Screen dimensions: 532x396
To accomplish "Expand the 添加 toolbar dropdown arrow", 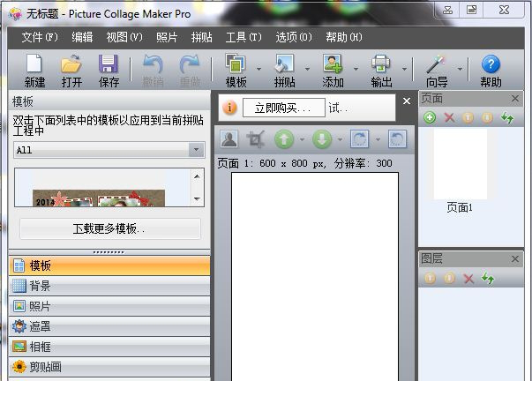I will 356,69.
